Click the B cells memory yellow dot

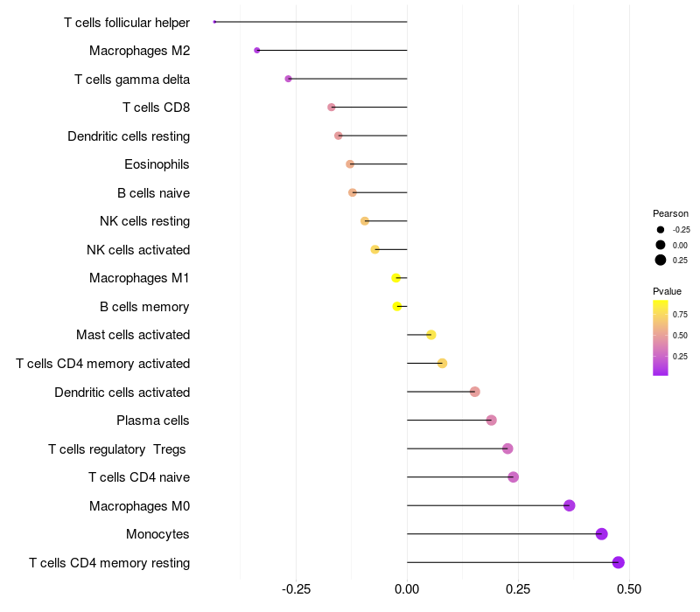(397, 307)
